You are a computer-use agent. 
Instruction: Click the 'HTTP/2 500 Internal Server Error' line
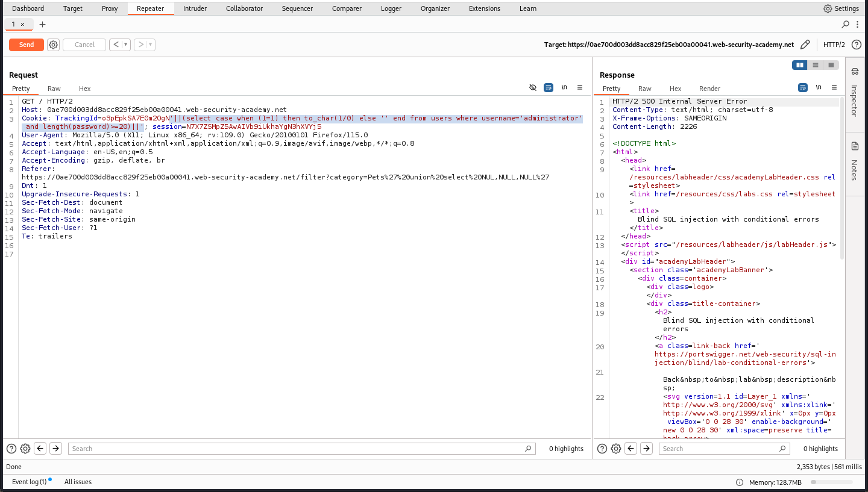click(680, 102)
